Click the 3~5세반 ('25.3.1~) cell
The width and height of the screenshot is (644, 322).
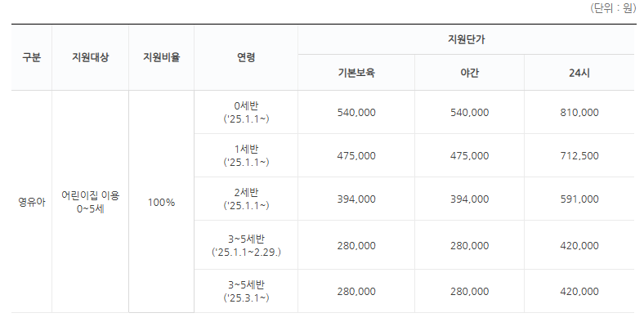point(246,291)
